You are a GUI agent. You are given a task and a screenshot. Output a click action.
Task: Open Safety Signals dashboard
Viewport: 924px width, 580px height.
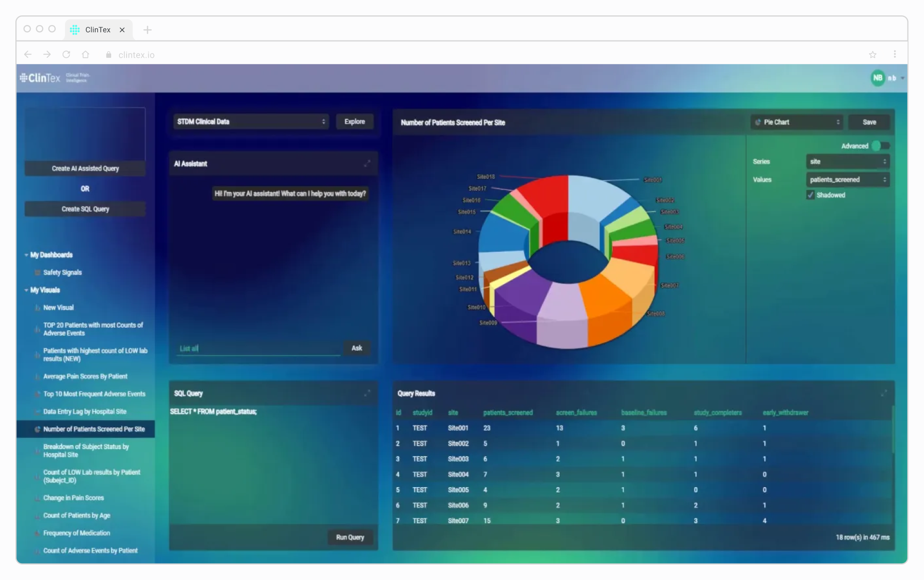62,272
